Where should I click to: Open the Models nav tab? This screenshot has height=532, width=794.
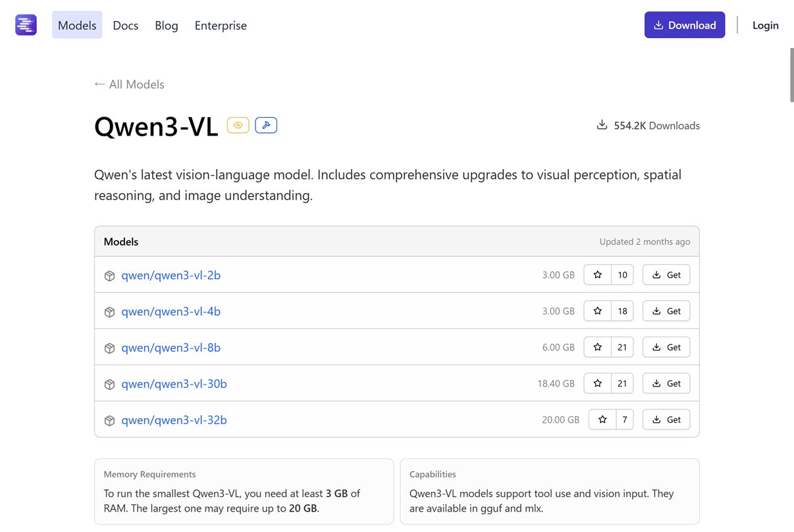tap(77, 25)
